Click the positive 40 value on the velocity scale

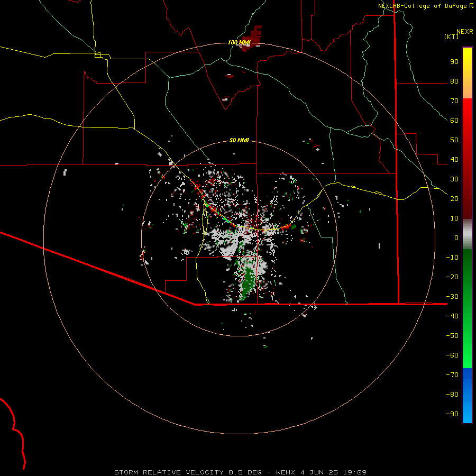[454, 159]
